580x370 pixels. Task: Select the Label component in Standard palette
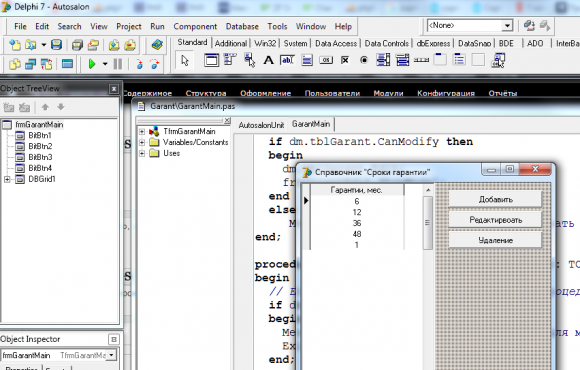click(269, 60)
